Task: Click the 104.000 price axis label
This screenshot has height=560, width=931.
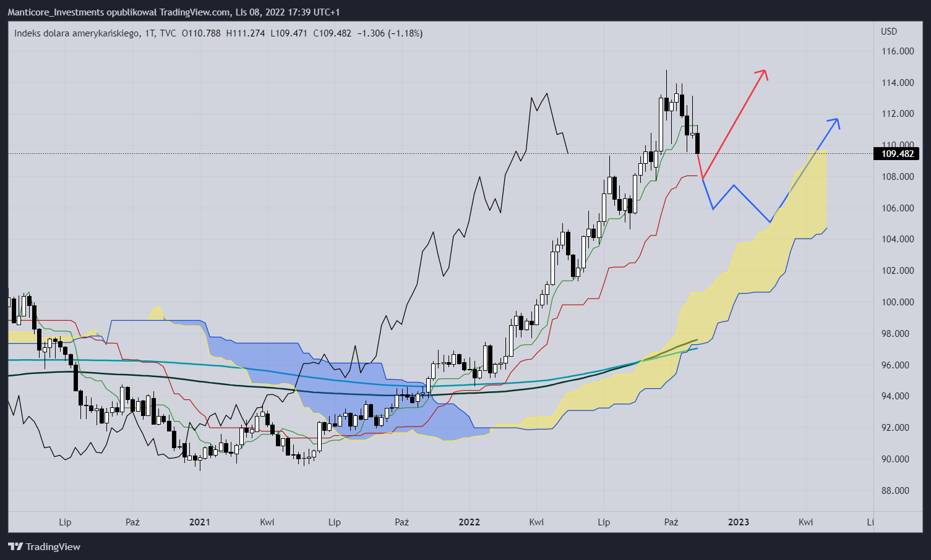Action: 898,239
